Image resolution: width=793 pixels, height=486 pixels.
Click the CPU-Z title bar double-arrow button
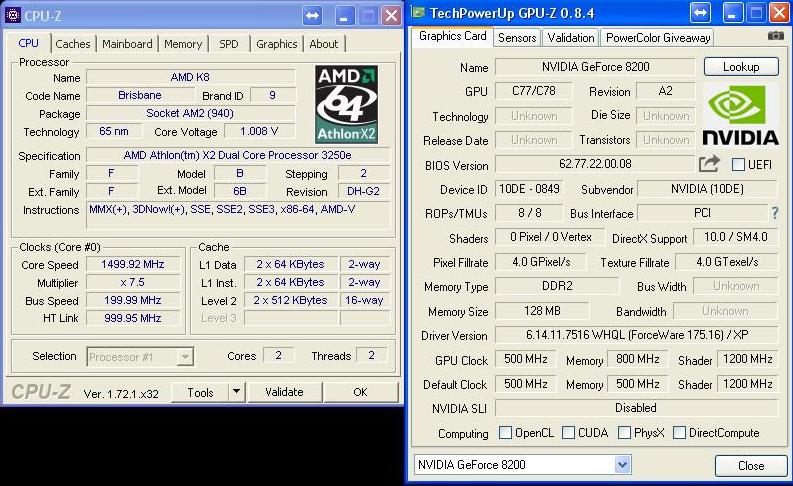pyautogui.click(x=313, y=16)
